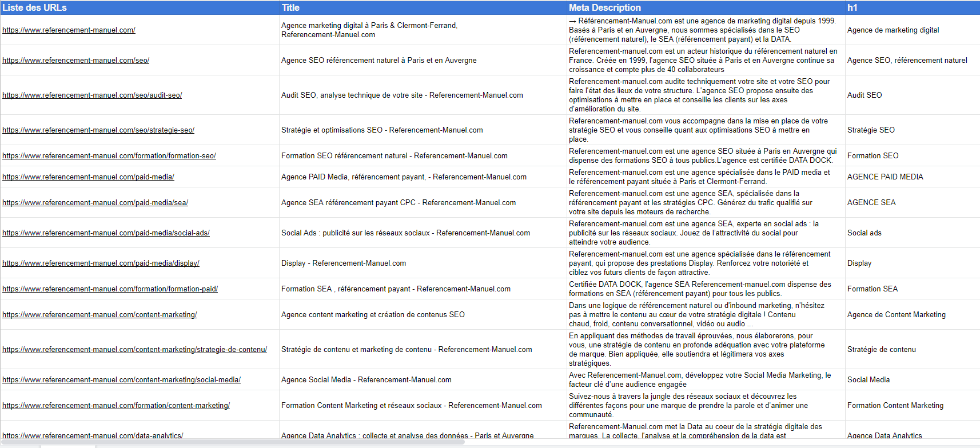
Task: Open the /seo/audit-seo/ URL link
Action: (x=92, y=95)
